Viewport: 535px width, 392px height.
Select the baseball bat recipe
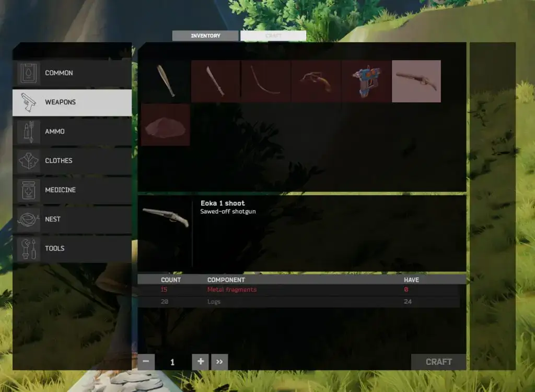(166, 81)
